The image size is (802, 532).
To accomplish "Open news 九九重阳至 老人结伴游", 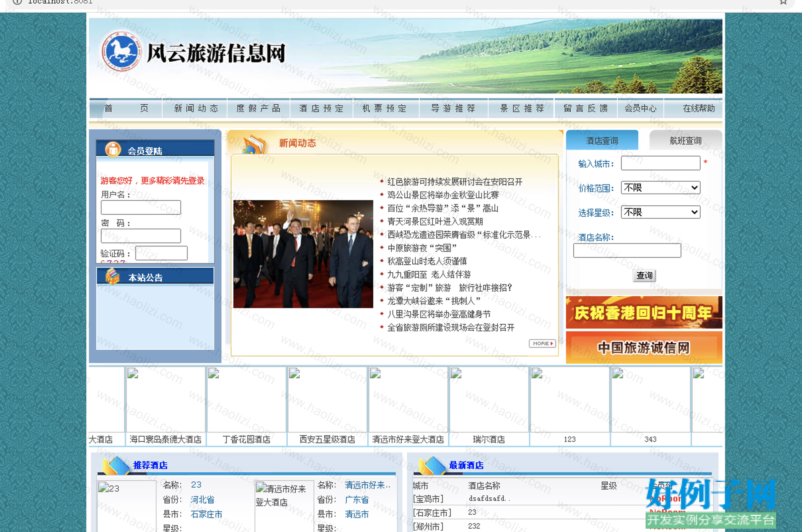I will coord(429,275).
